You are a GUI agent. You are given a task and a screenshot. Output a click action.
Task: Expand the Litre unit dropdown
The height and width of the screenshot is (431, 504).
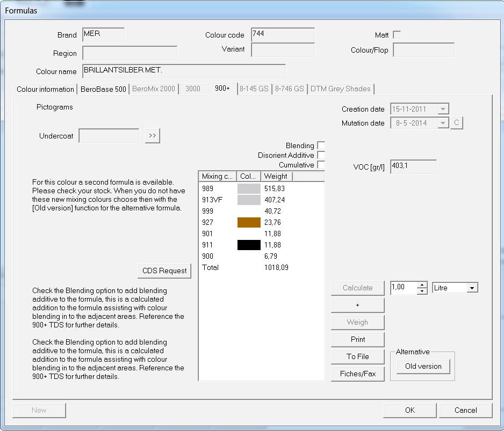tap(472, 288)
